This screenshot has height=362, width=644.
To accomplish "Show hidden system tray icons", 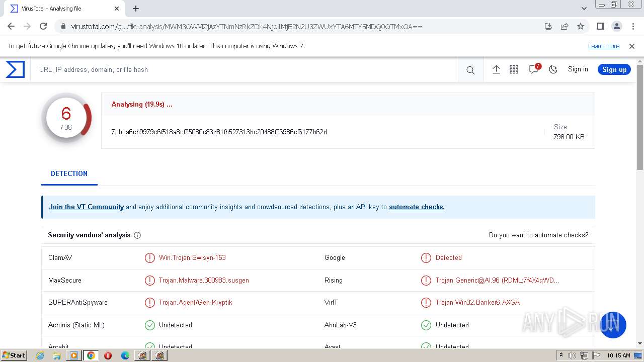I will pyautogui.click(x=561, y=355).
